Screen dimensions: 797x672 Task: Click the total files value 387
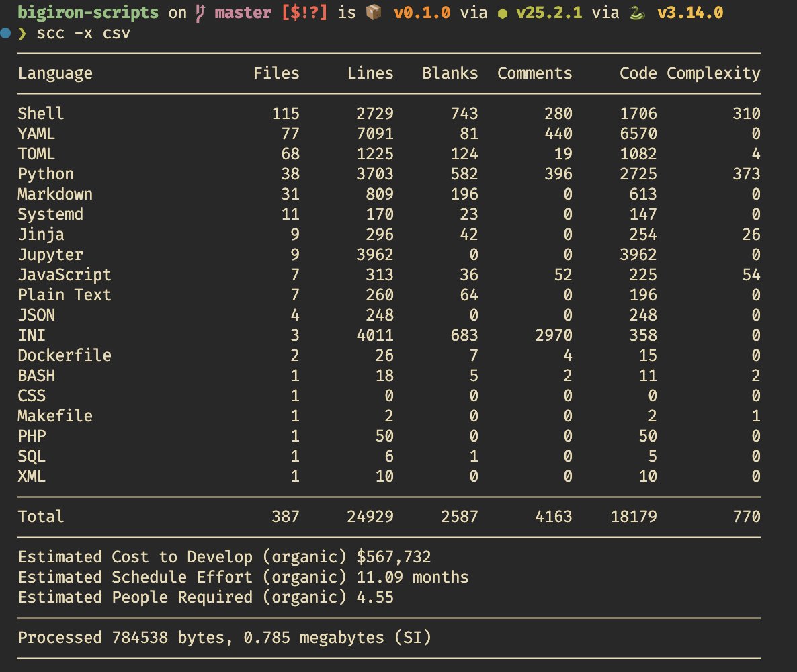click(x=285, y=517)
